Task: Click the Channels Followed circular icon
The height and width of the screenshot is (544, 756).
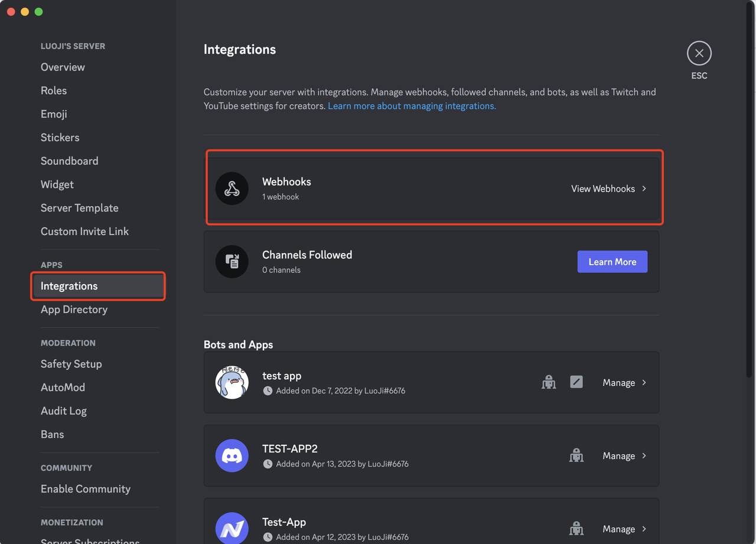Action: [x=232, y=262]
